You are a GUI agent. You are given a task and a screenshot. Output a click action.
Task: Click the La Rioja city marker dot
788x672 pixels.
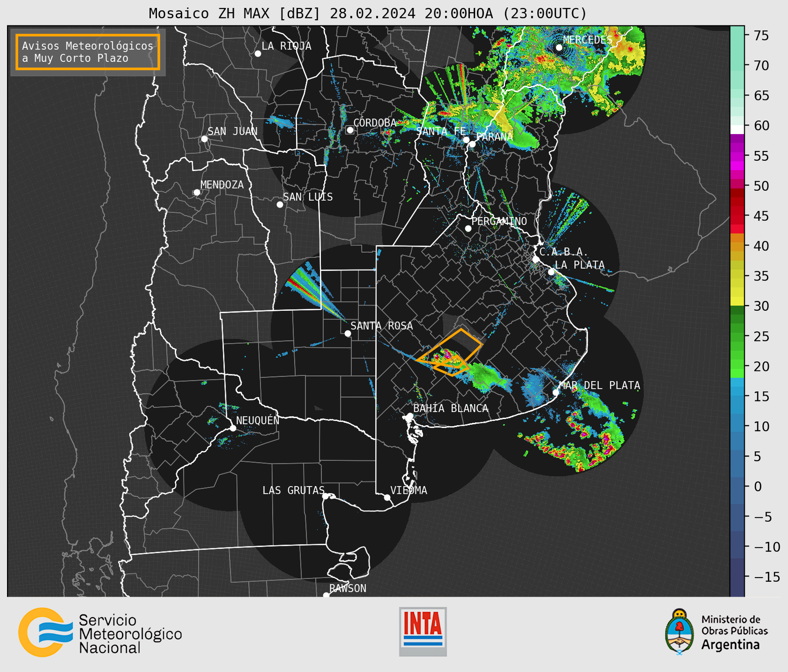pyautogui.click(x=258, y=54)
